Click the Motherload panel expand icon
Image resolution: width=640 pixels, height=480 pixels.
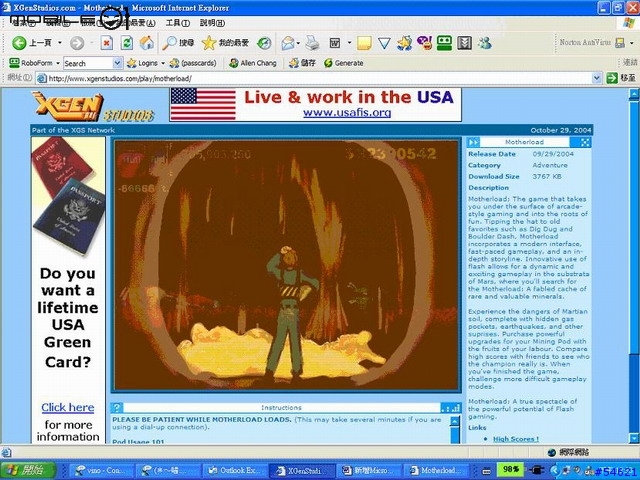click(x=585, y=142)
